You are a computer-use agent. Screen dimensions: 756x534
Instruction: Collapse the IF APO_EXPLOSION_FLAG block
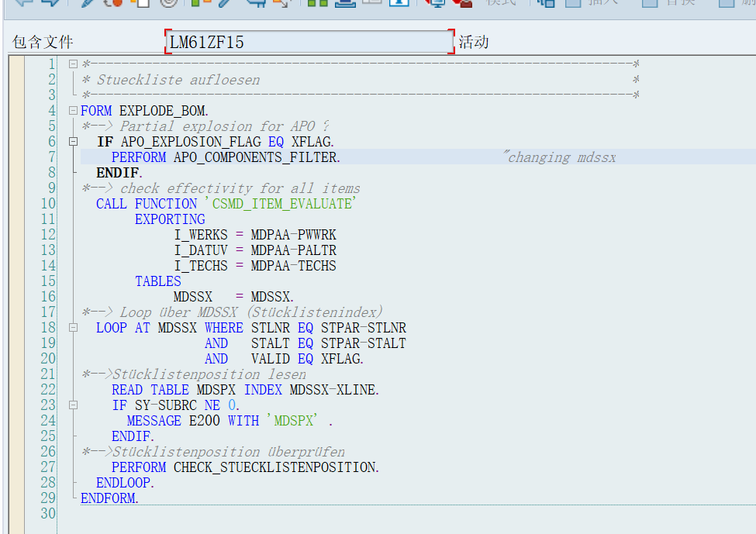71,141
